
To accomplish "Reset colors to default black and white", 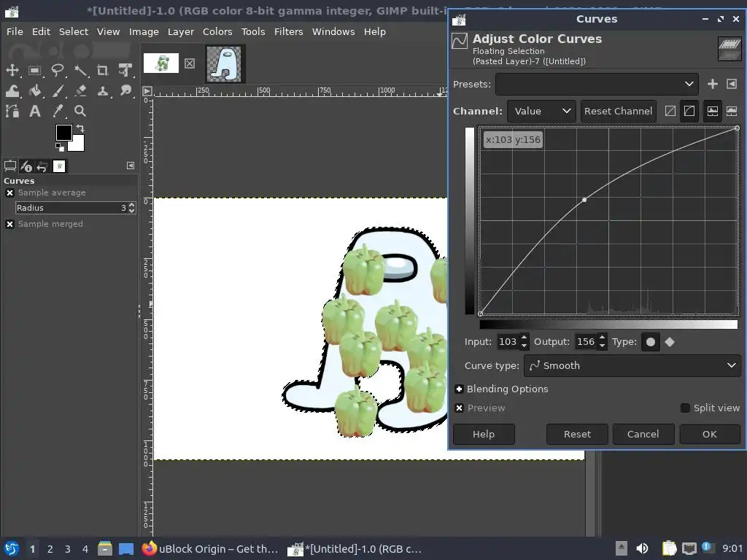I will point(59,147).
